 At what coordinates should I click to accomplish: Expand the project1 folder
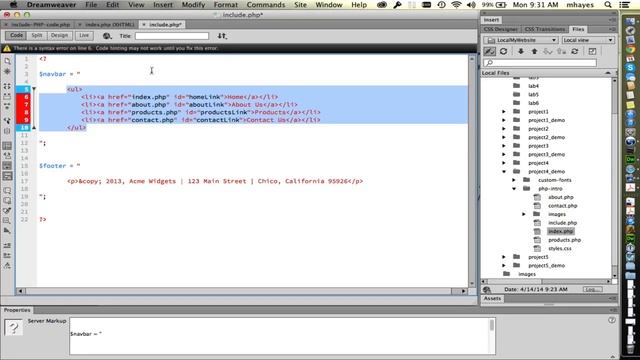click(x=504, y=111)
